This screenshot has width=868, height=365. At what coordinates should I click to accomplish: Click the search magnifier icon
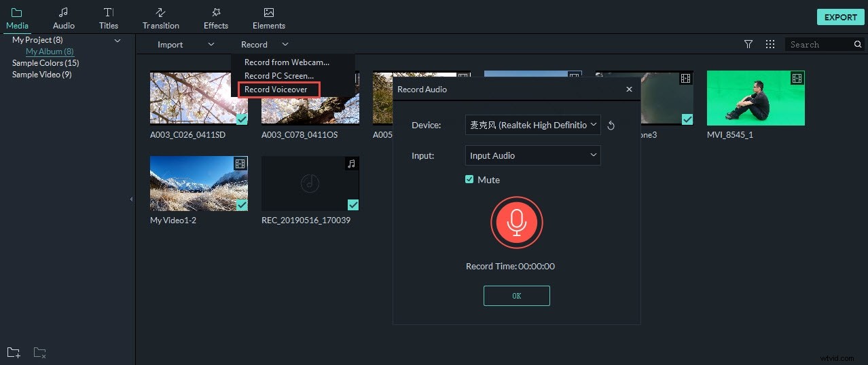[858, 44]
